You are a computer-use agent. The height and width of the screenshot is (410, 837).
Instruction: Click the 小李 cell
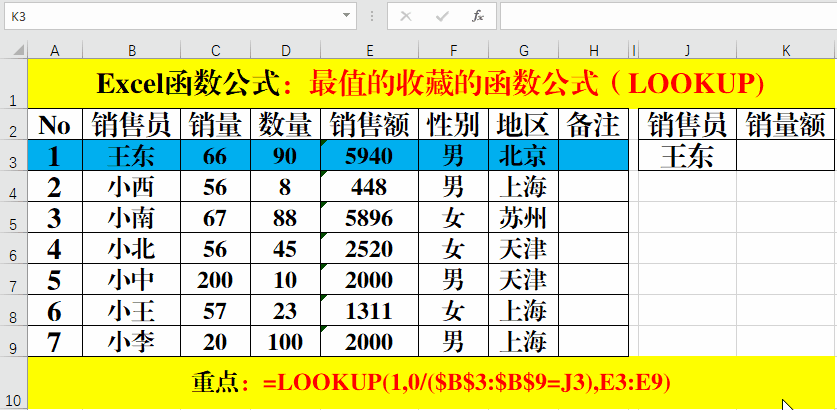131,341
